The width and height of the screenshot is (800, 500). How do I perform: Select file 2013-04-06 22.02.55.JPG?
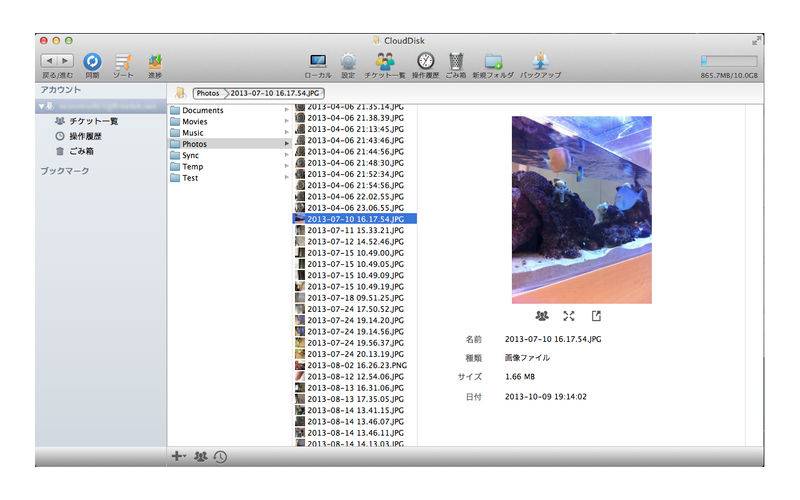point(355,196)
